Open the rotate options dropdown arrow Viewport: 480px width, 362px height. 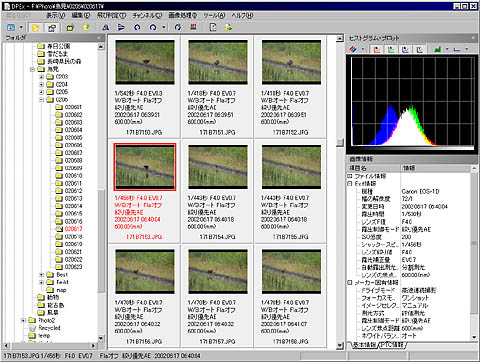[164, 27]
